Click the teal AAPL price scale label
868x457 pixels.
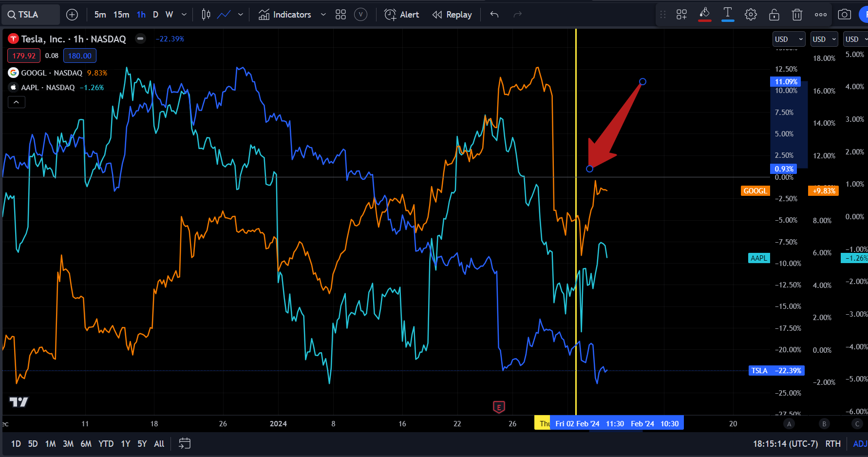(758, 258)
